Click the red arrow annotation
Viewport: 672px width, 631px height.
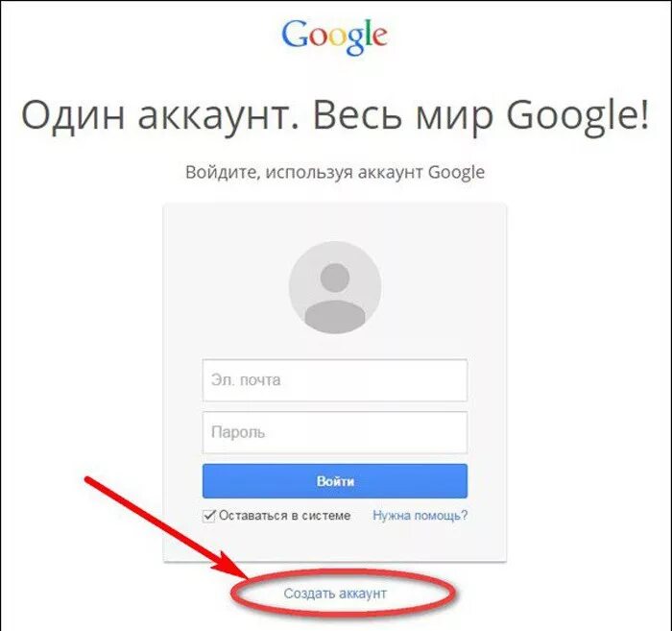[167, 528]
